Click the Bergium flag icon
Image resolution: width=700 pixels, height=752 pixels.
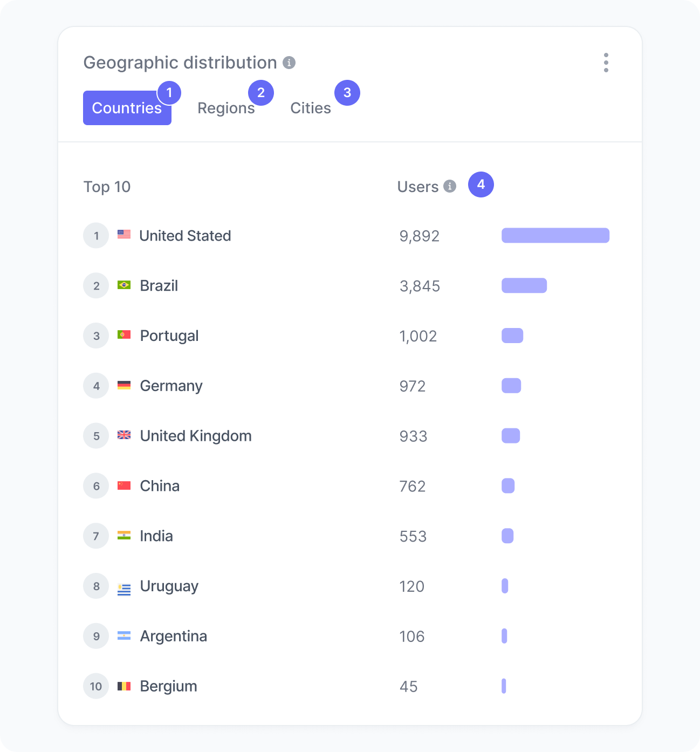(x=124, y=686)
